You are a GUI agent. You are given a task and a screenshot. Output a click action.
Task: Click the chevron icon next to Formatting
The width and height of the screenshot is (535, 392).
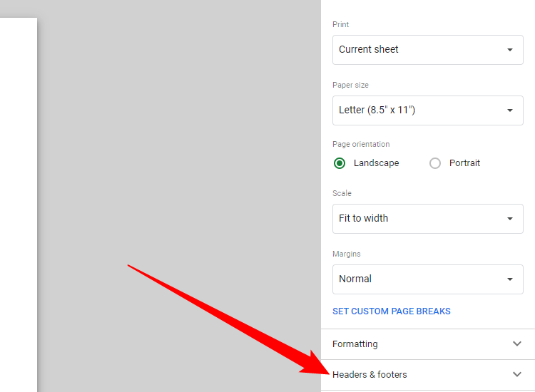coord(517,344)
